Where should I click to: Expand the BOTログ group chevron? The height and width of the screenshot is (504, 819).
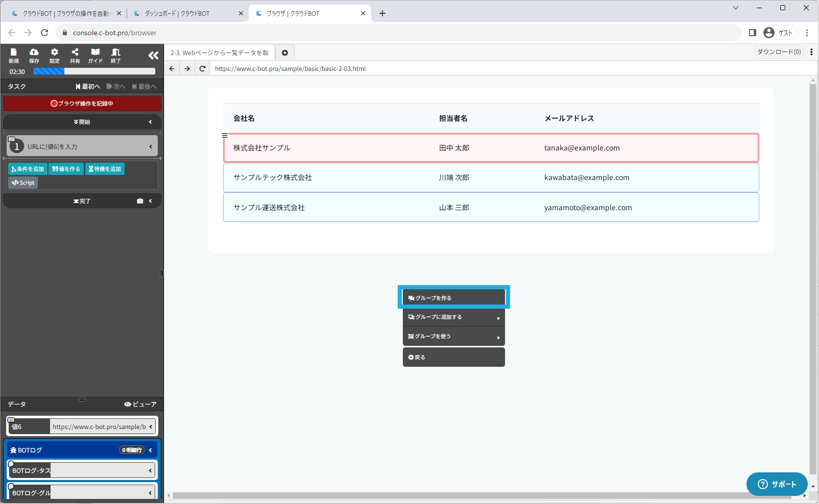pos(151,450)
